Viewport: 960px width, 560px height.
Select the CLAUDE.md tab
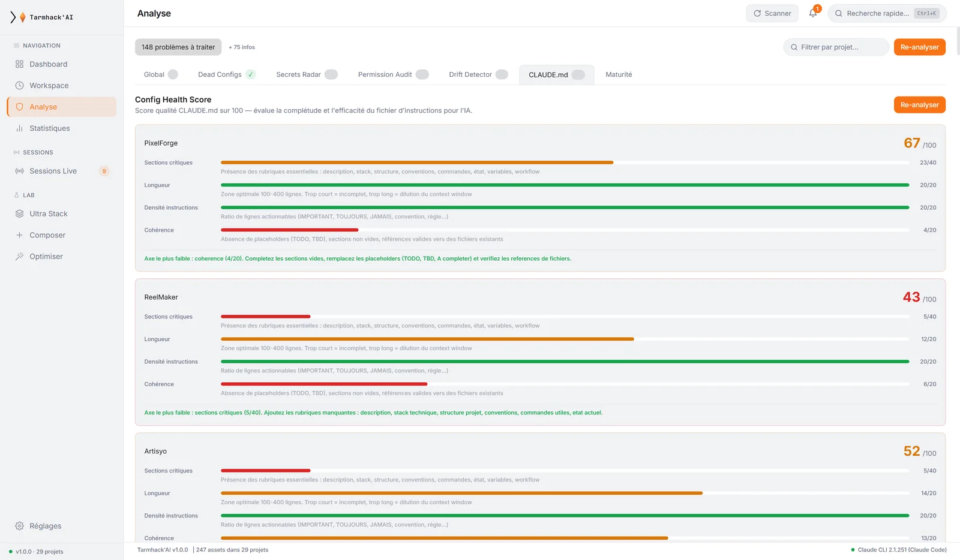pos(556,74)
